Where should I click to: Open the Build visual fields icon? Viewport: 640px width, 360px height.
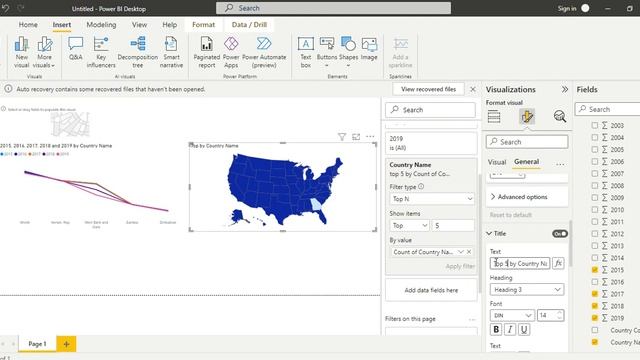(x=494, y=117)
